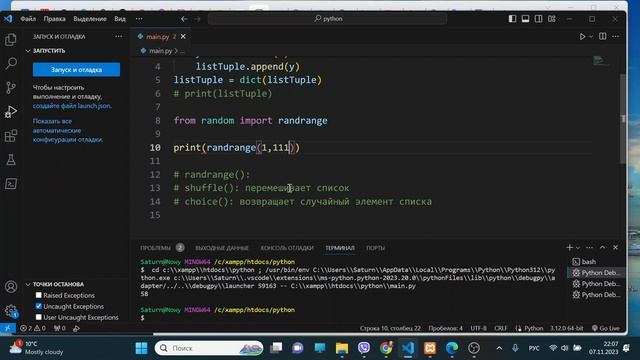The width and height of the screenshot is (640, 360).
Task: Toggle bottom panel layout icon
Action: tap(525, 19)
